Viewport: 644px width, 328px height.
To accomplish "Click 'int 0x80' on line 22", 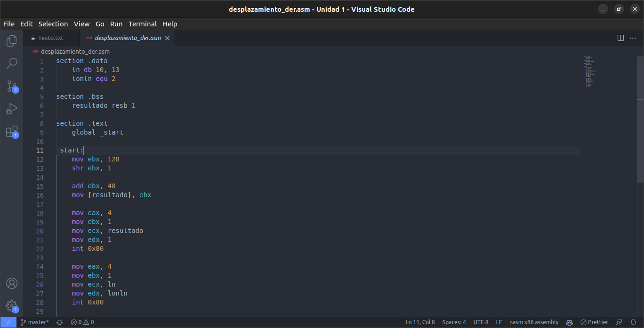I will pos(88,248).
